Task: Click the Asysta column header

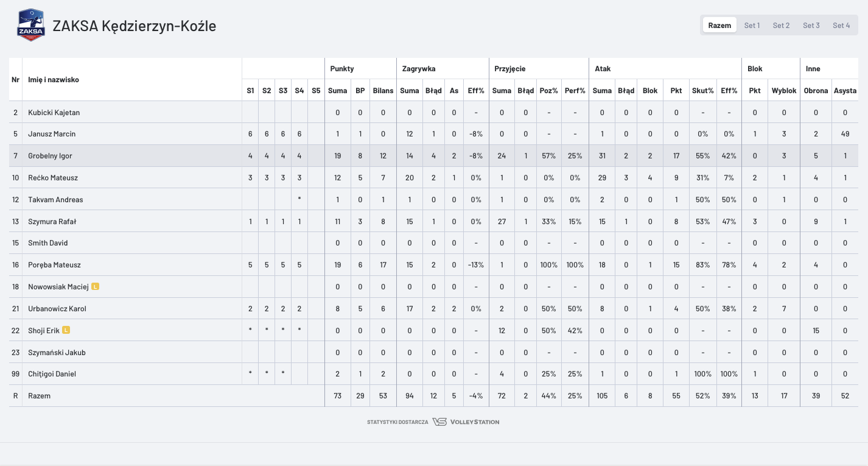Action: click(x=845, y=91)
